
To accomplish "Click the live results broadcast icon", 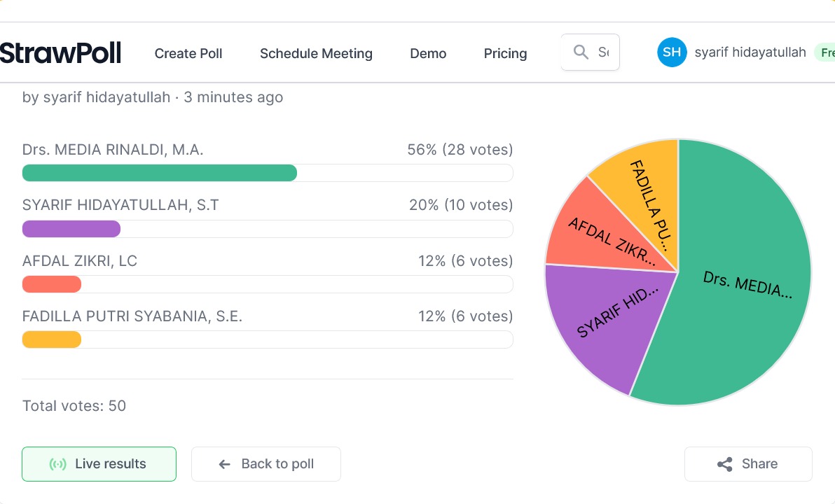I will point(58,464).
